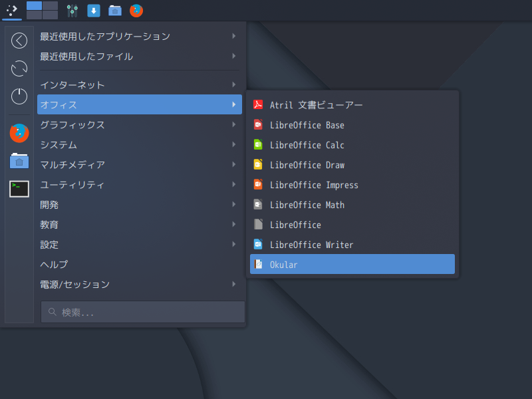Screen dimensions: 532x399
Task: Open the オフィス category
Action: 140,104
